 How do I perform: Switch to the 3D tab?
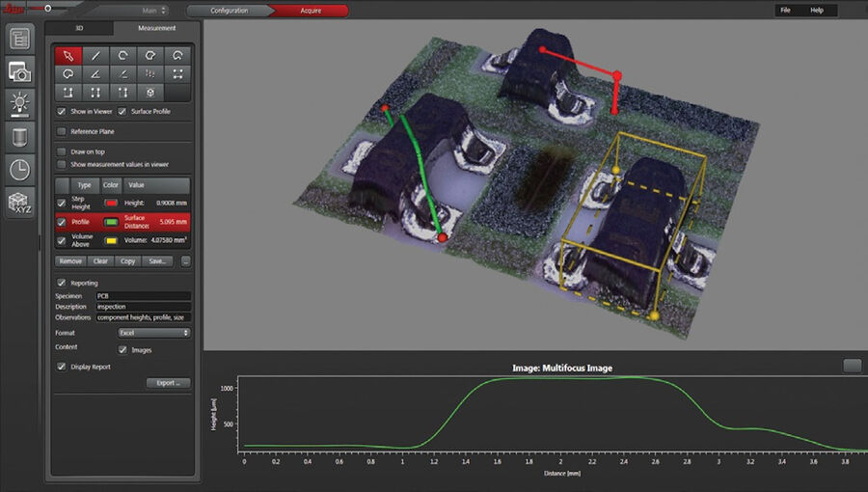coord(79,28)
